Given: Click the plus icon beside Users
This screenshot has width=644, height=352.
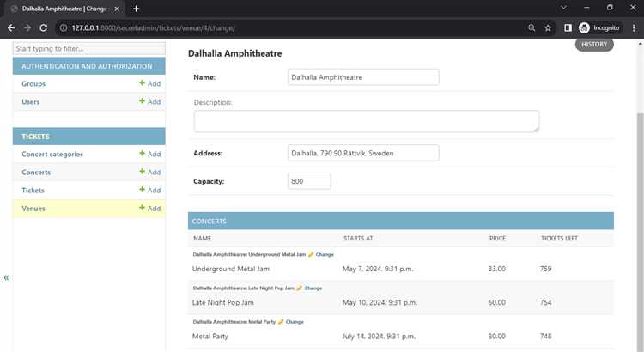Looking at the screenshot, I should [x=142, y=101].
